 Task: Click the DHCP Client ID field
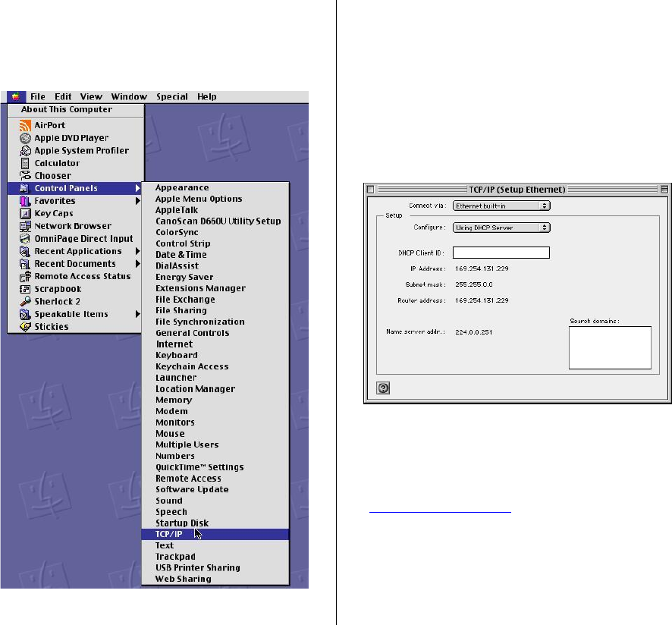pyautogui.click(x=501, y=253)
